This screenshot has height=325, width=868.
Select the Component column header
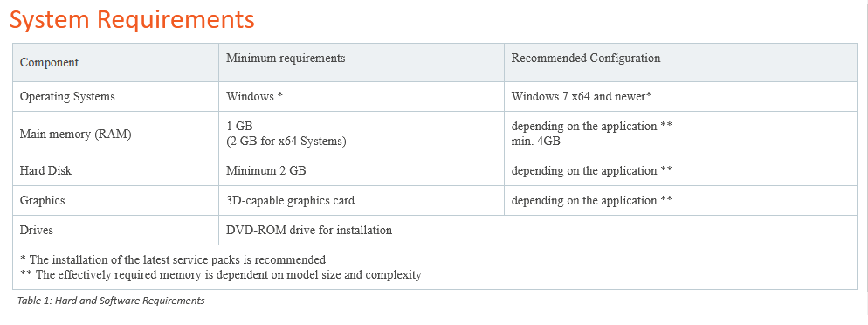tap(49, 62)
